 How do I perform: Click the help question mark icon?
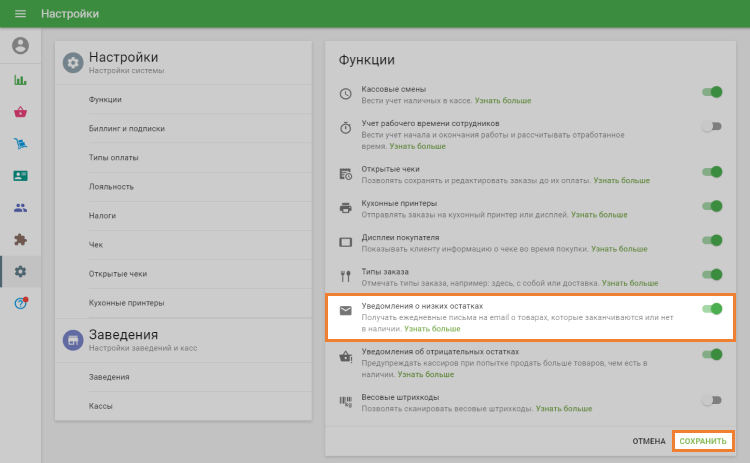[x=20, y=303]
